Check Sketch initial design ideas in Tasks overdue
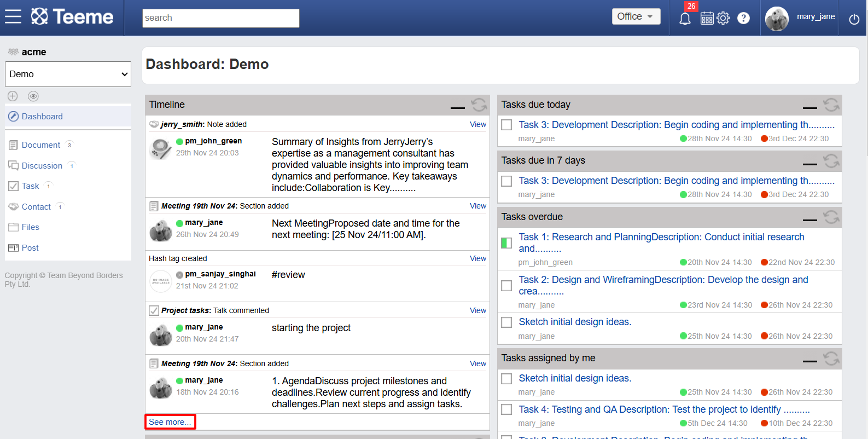 506,322
